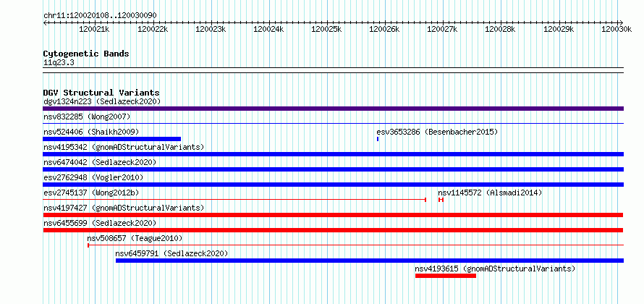Click the thin blue nsv832285 variant line
Screen dimensions: 644x304
click(333, 123)
